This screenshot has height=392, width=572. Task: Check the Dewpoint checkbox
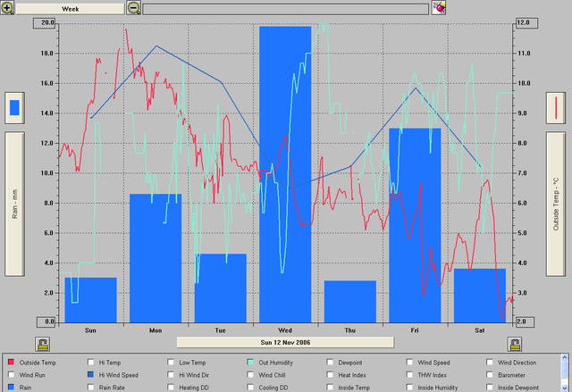pos(332,363)
